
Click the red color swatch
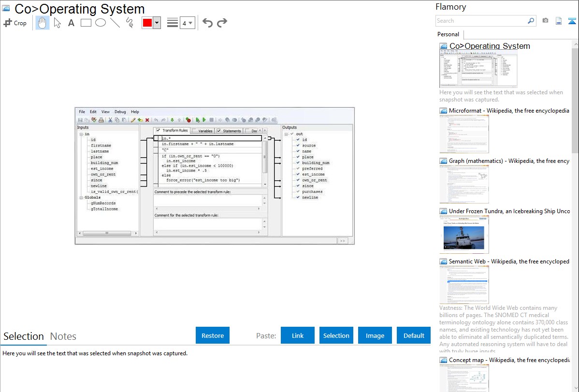[x=147, y=23]
